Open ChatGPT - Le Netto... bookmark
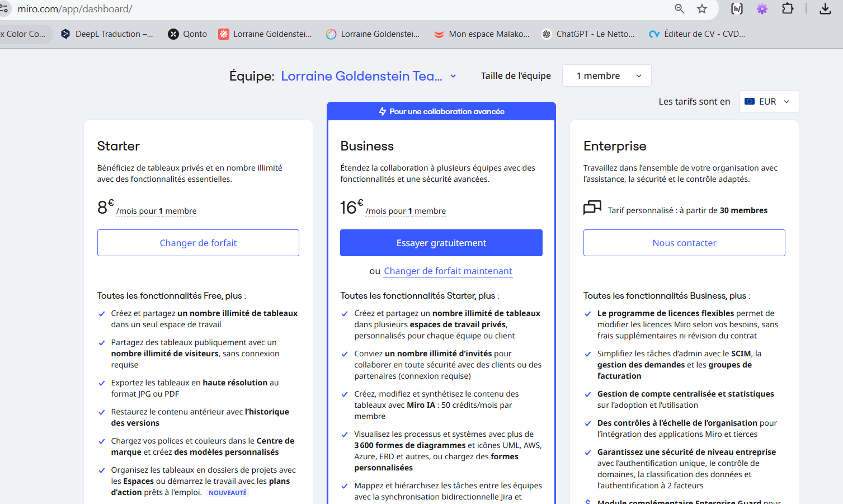This screenshot has width=843, height=504. pyautogui.click(x=588, y=34)
